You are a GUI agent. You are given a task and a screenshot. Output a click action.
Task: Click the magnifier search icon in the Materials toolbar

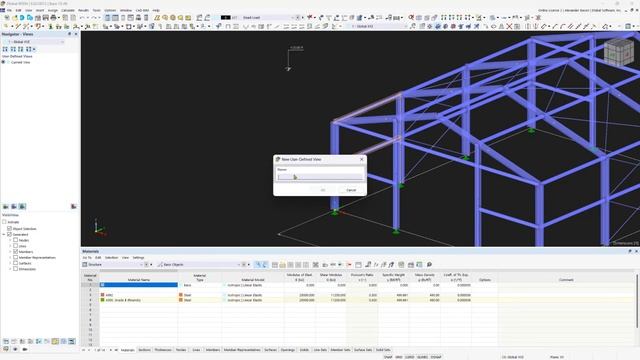tap(429, 264)
